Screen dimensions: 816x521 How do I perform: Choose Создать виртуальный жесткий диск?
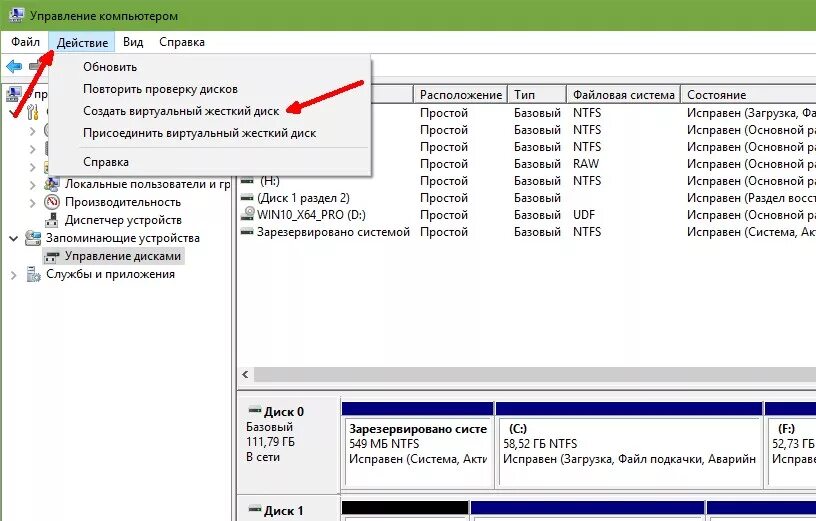point(181,111)
